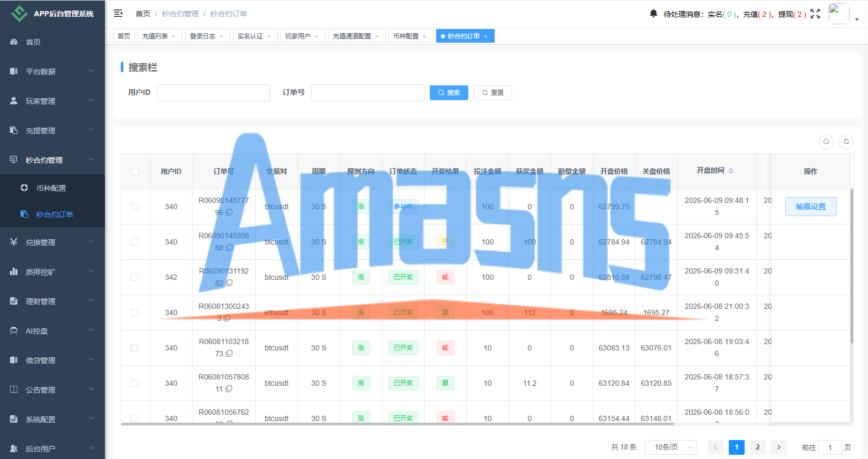Tick the select-all checkbox in the table header
Image resolution: width=868 pixels, height=459 pixels.
[136, 171]
